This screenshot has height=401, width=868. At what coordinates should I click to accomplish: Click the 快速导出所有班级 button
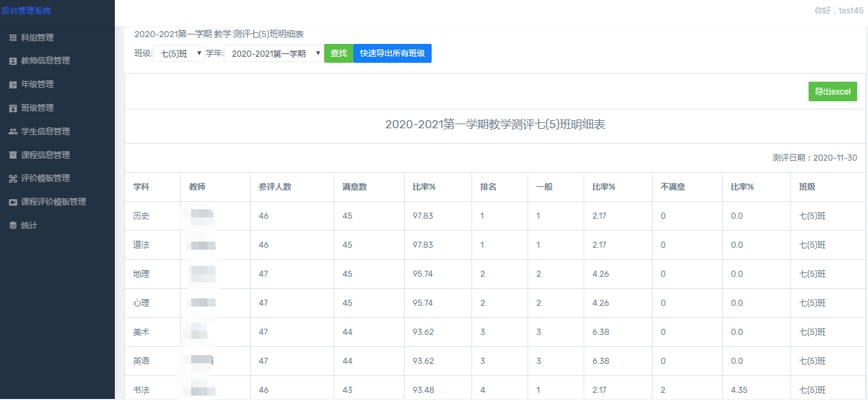(x=392, y=53)
